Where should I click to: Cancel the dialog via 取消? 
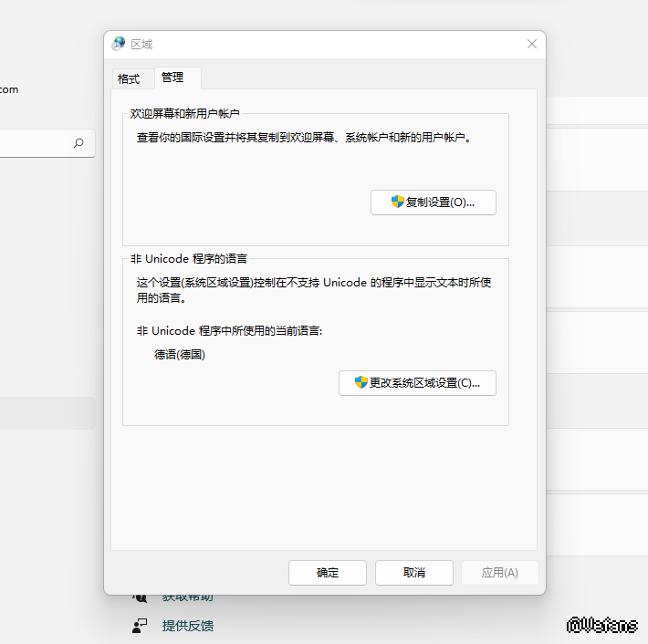tap(414, 573)
